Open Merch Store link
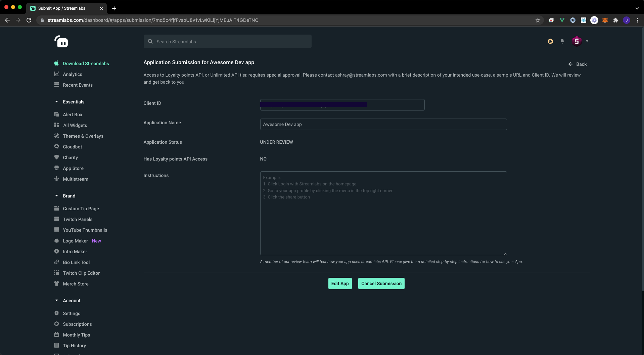The height and width of the screenshot is (355, 644). [76, 284]
